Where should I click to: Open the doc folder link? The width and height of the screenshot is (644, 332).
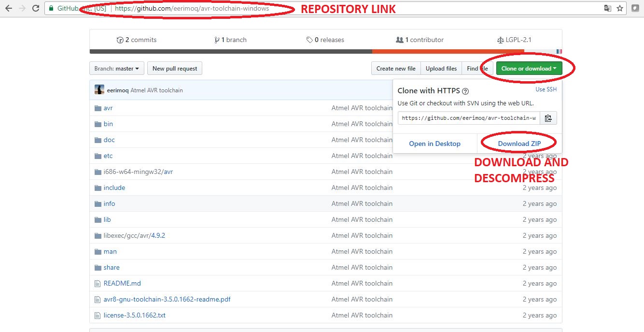pyautogui.click(x=109, y=140)
